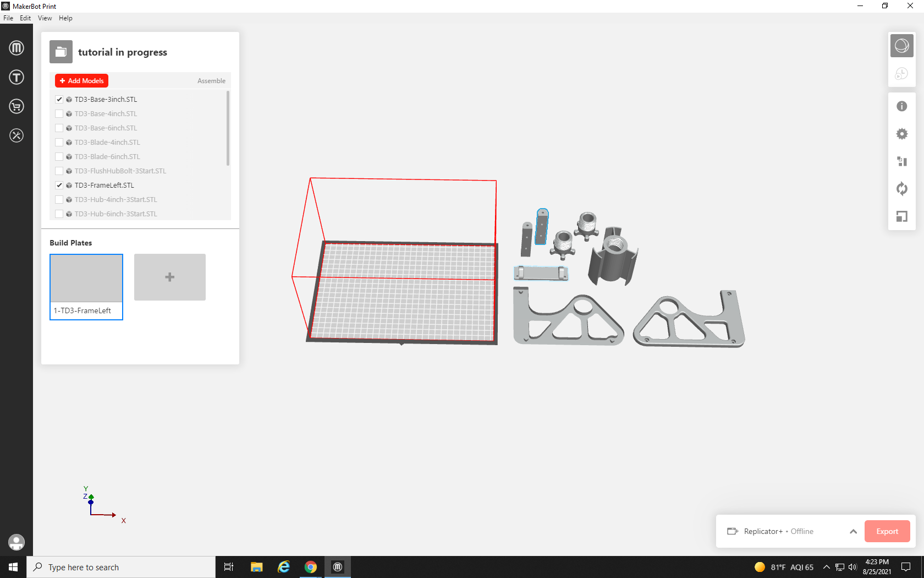Screen dimensions: 924x578
Task: Check the TD3-Blade-4inch.STL checkbox
Action: pyautogui.click(x=59, y=143)
